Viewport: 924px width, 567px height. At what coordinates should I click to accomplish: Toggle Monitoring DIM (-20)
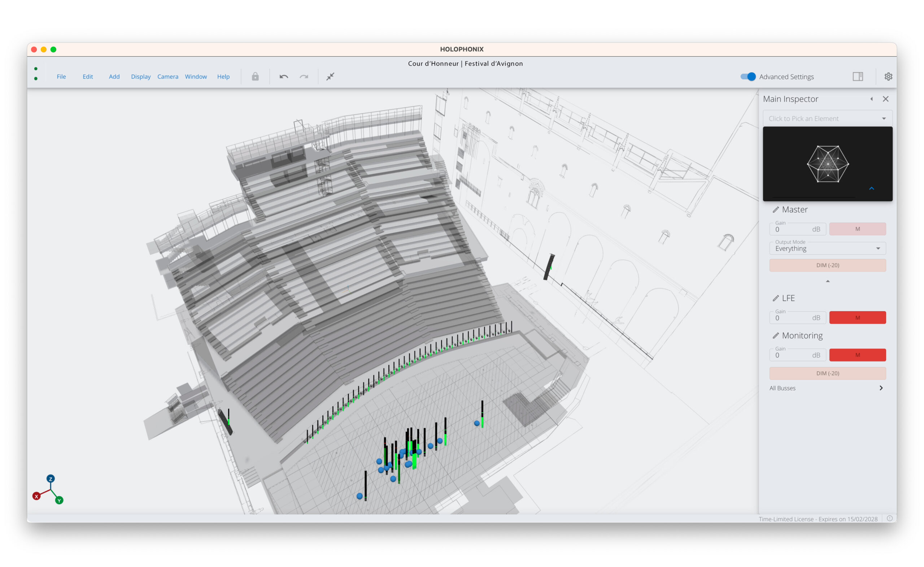[x=827, y=373]
